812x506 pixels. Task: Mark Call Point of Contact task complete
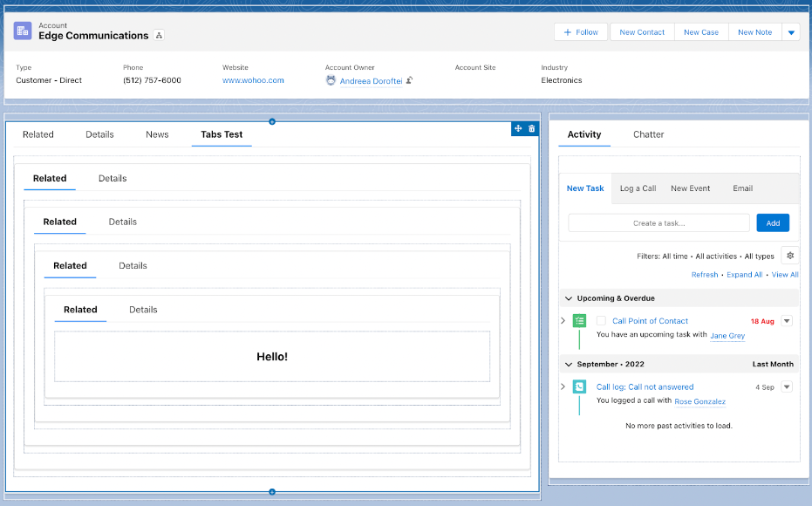pos(601,320)
